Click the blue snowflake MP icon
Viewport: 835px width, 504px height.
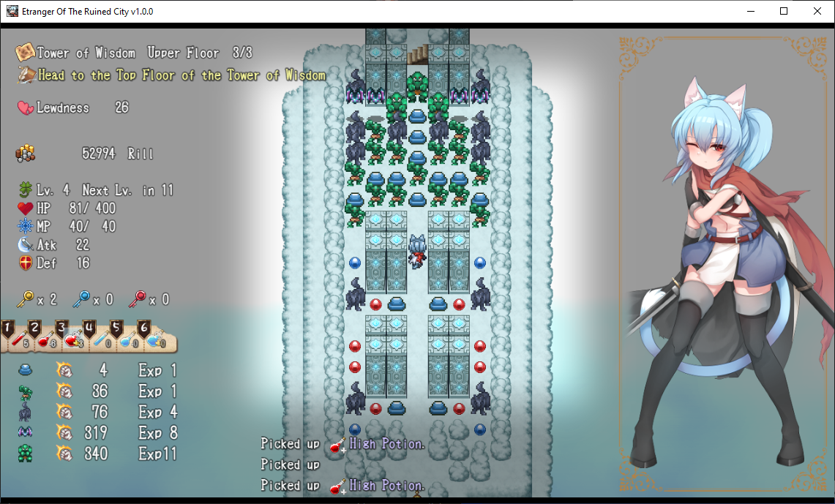(x=25, y=226)
